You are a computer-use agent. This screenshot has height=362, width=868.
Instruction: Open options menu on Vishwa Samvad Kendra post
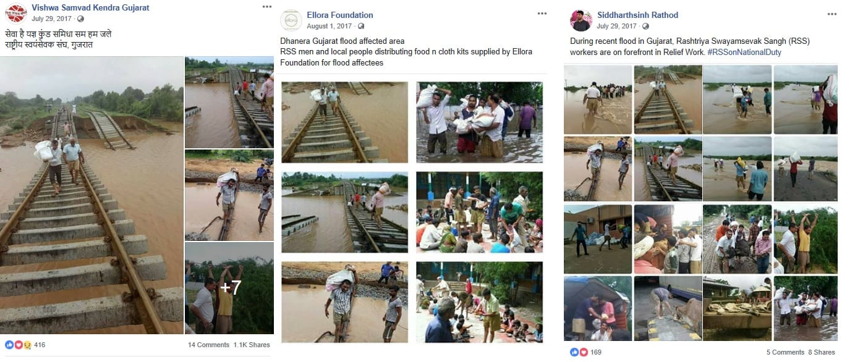tap(266, 7)
